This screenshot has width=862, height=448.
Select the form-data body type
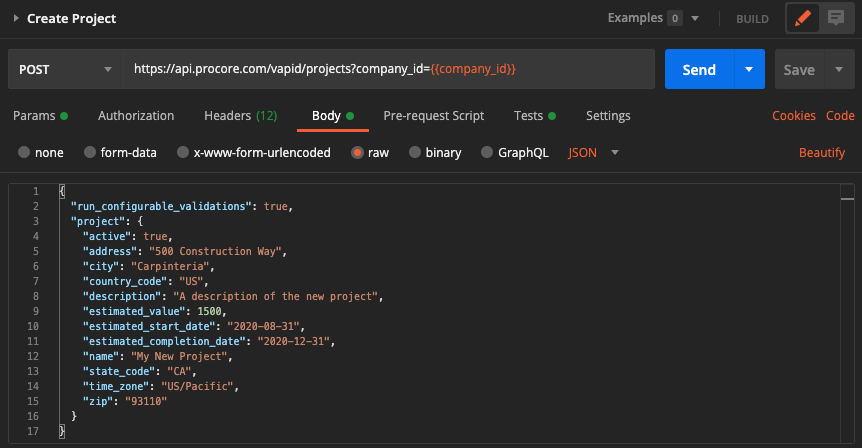(90, 152)
